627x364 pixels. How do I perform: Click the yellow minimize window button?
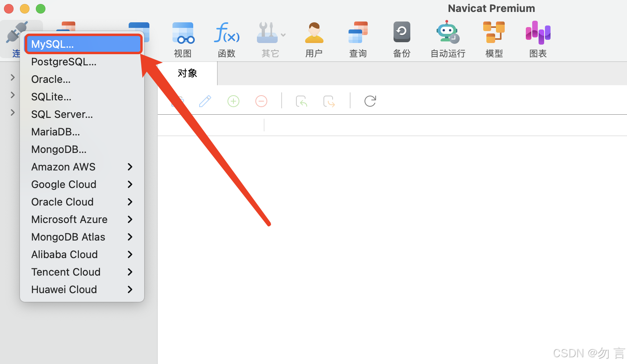point(25,8)
